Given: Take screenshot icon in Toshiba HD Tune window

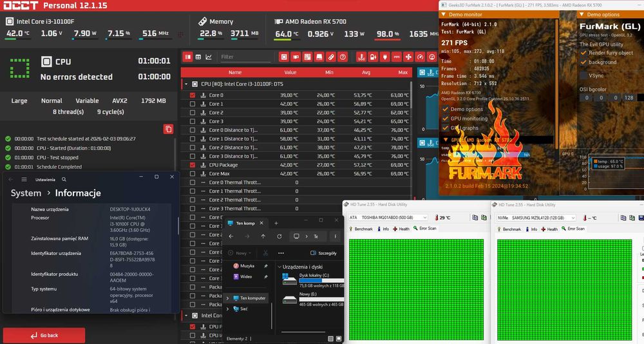Looking at the screenshot, I should 484,217.
